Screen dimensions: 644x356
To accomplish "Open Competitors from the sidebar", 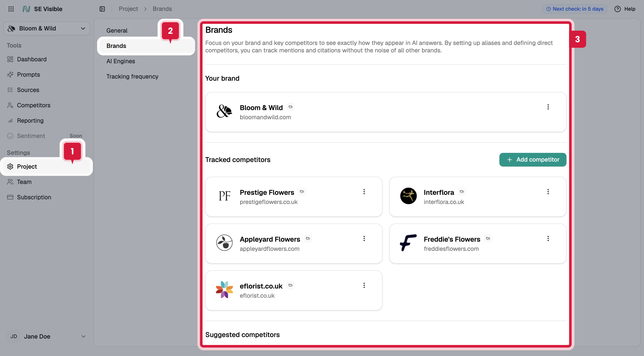I will point(47,105).
